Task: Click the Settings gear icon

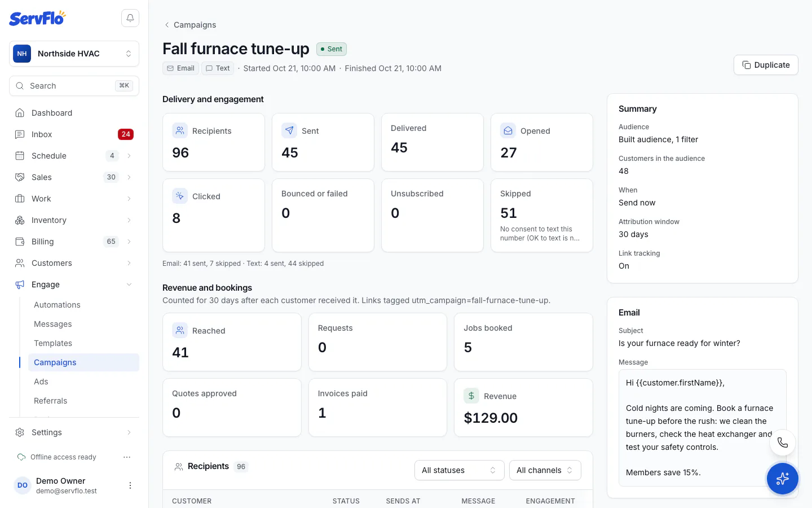Action: point(20,432)
